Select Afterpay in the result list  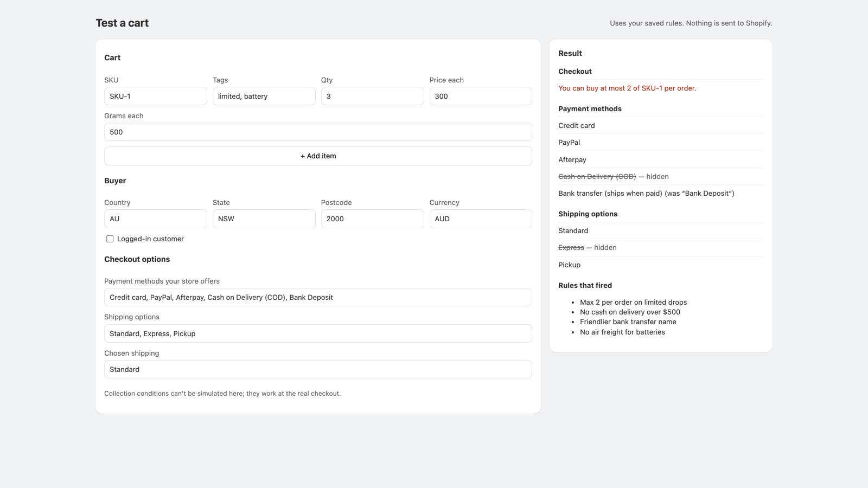pos(572,159)
